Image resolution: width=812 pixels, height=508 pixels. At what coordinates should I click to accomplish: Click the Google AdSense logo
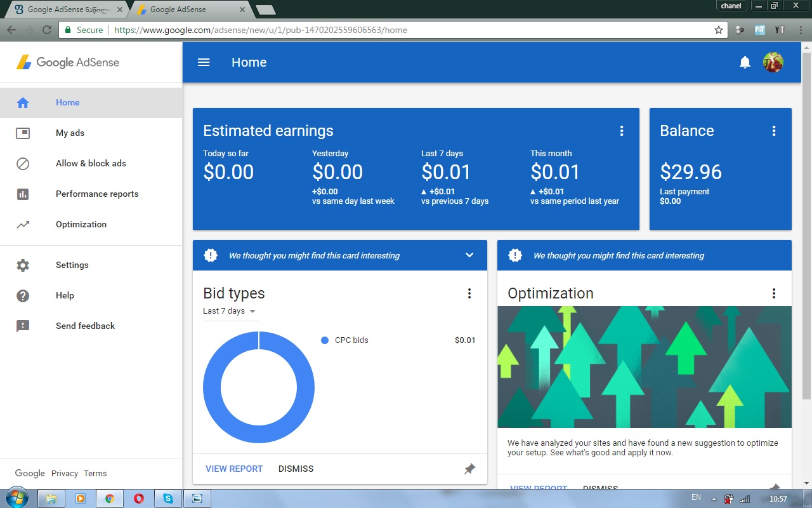(x=68, y=62)
